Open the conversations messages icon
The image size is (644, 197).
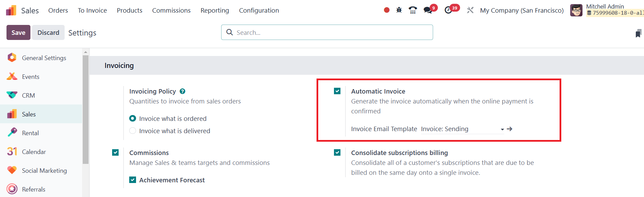(428, 10)
